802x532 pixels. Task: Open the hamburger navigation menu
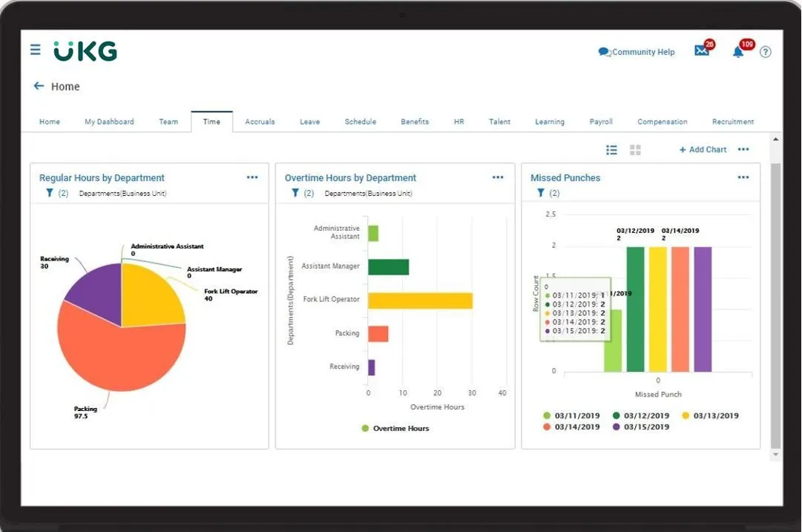tap(35, 50)
